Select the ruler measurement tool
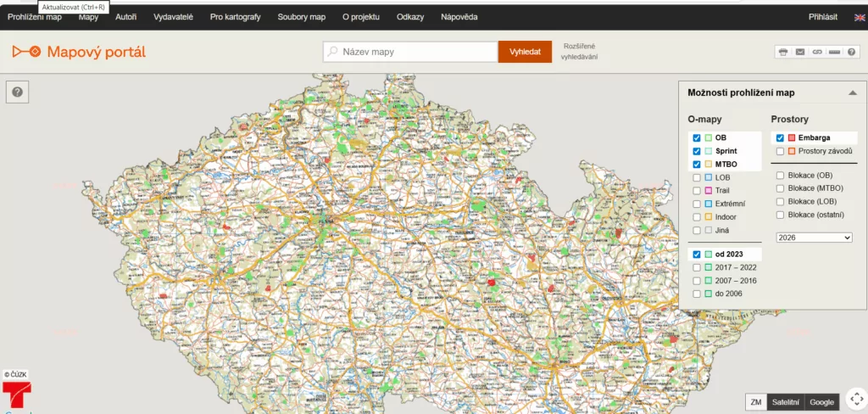Screen dimensions: 868x414 point(834,52)
